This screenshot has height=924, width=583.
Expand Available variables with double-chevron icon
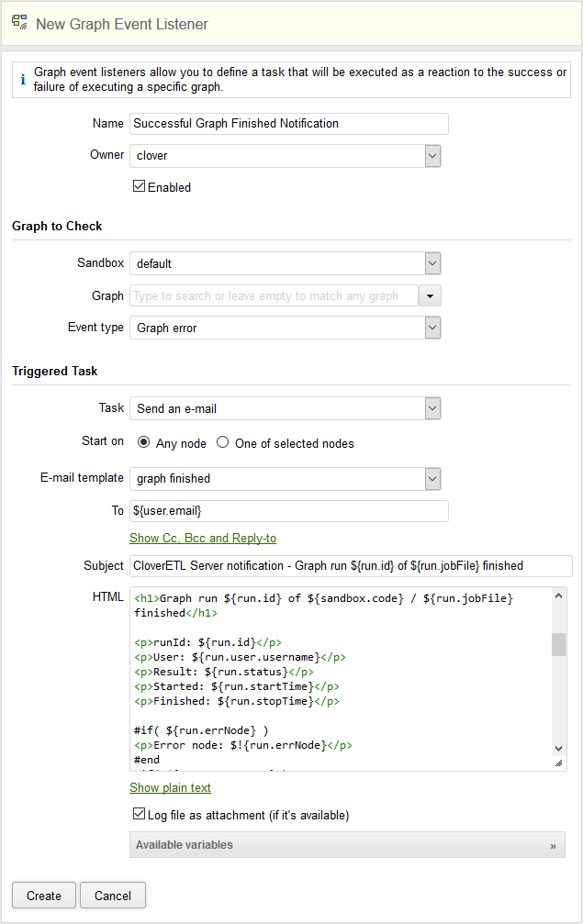point(553,845)
